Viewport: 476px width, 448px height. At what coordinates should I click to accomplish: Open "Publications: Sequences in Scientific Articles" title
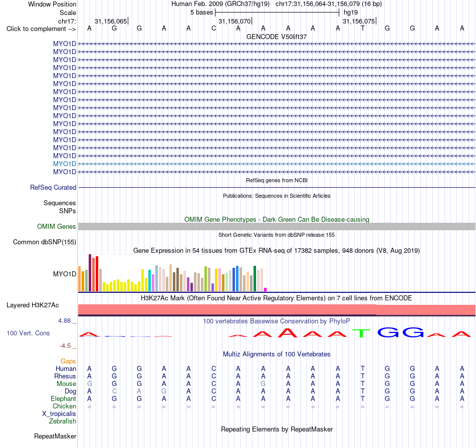pos(277,196)
